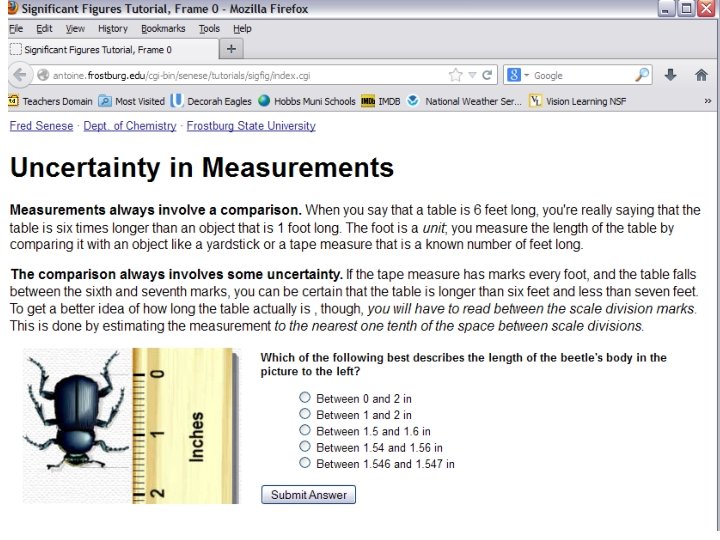The width and height of the screenshot is (720, 540).
Task: Select radio Between 1.546 and 1.547 in
Action: click(304, 463)
